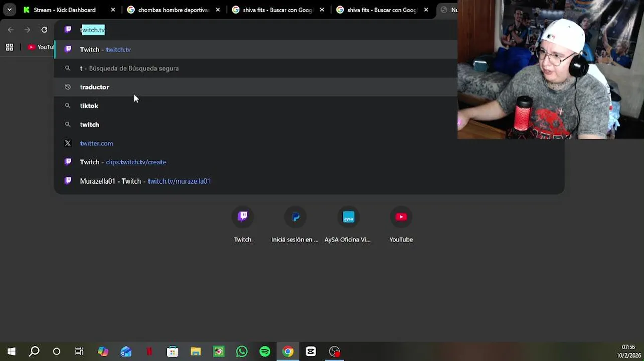This screenshot has width=644, height=361.
Task: Open Cortana circle on taskbar
Action: point(57,351)
